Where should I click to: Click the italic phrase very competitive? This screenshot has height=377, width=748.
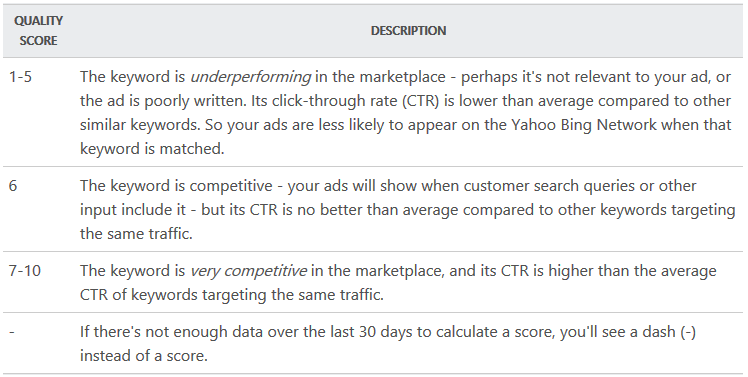click(x=248, y=271)
